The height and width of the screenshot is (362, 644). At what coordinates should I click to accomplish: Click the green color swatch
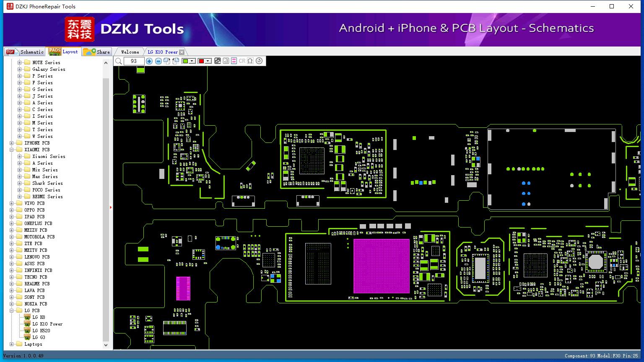pyautogui.click(x=186, y=61)
